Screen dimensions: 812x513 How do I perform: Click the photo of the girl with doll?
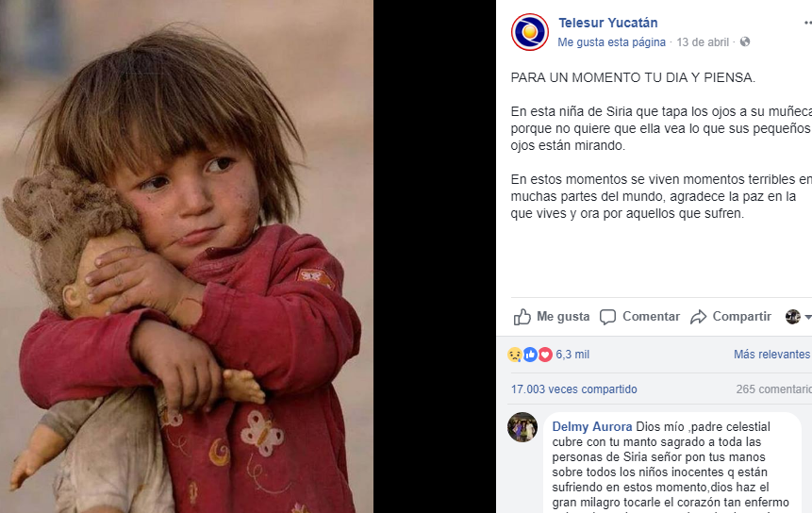tap(187, 256)
